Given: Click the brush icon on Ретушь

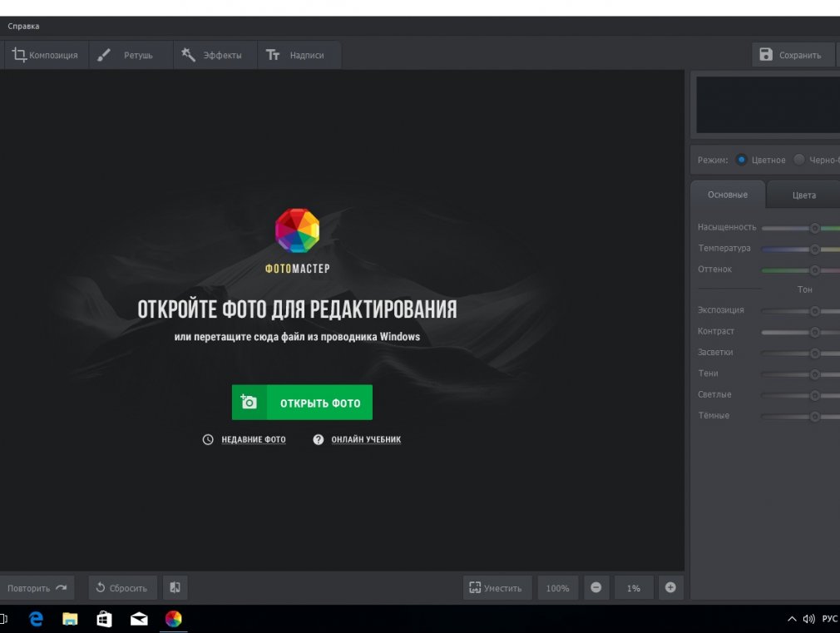Looking at the screenshot, I should point(104,55).
